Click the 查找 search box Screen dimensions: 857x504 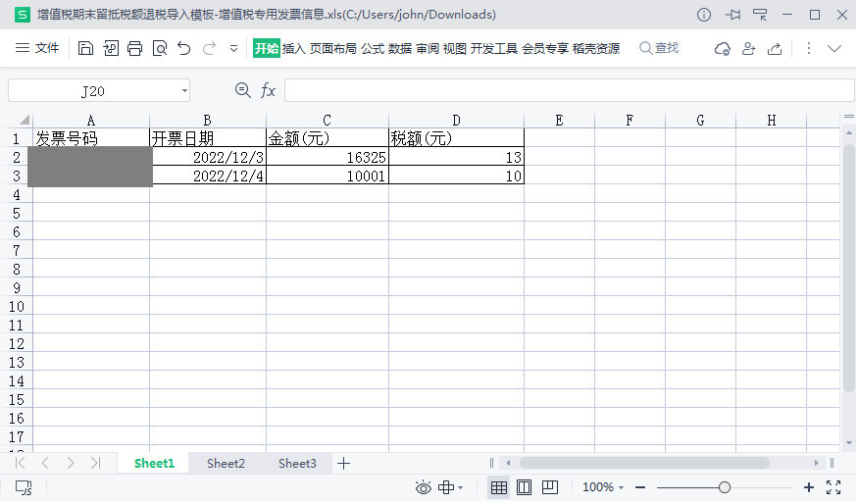pyautogui.click(x=660, y=48)
